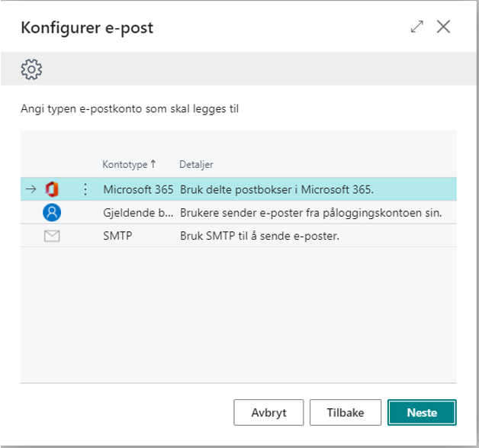
Task: Click the SMTP envelope icon
Action: click(x=52, y=236)
